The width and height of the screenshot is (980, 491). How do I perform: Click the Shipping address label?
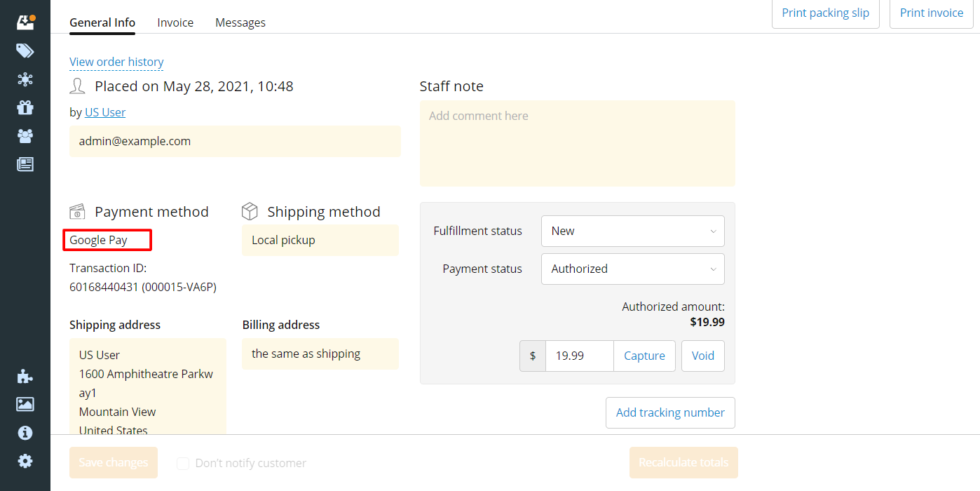coord(115,325)
